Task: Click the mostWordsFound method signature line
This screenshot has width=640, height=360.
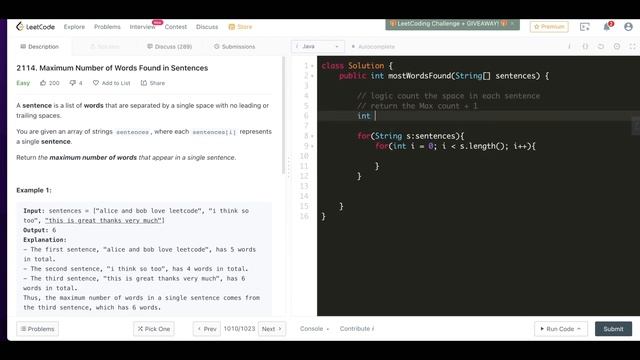Action: (x=444, y=76)
